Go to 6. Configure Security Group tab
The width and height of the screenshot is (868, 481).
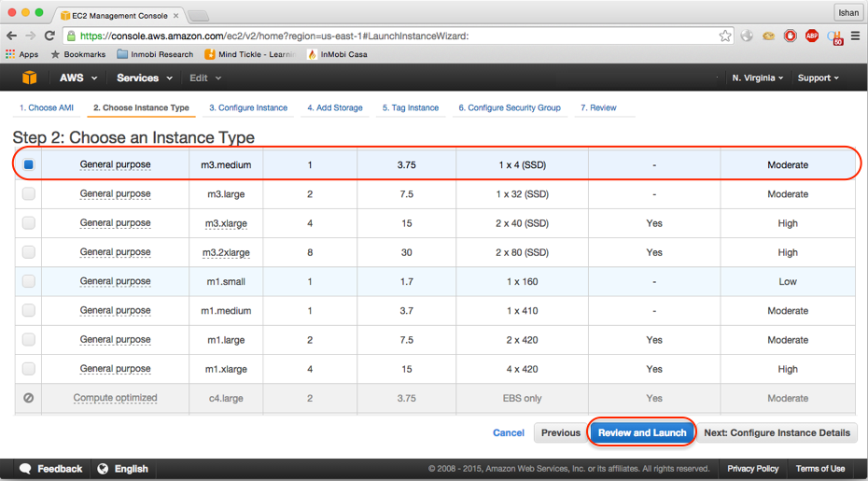point(510,108)
